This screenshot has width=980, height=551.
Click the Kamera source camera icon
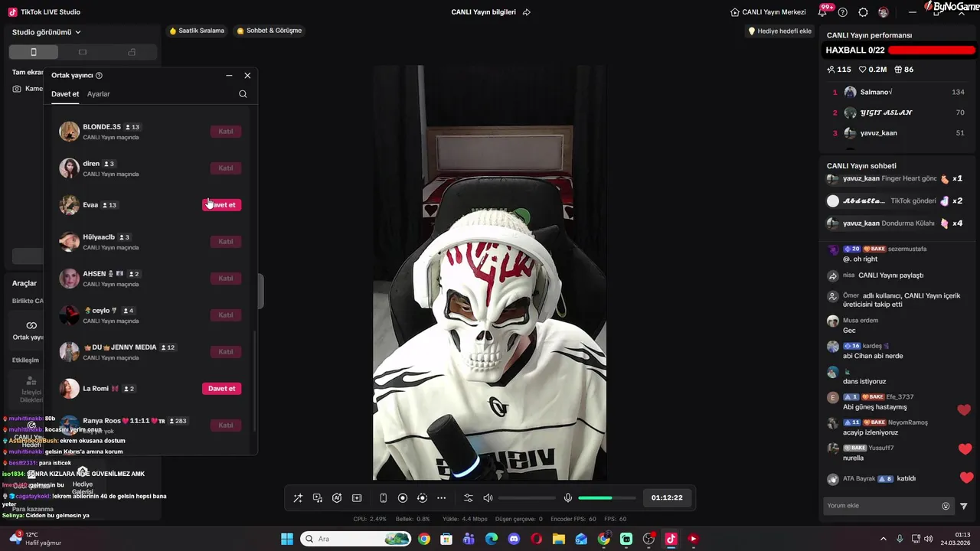coord(18,89)
